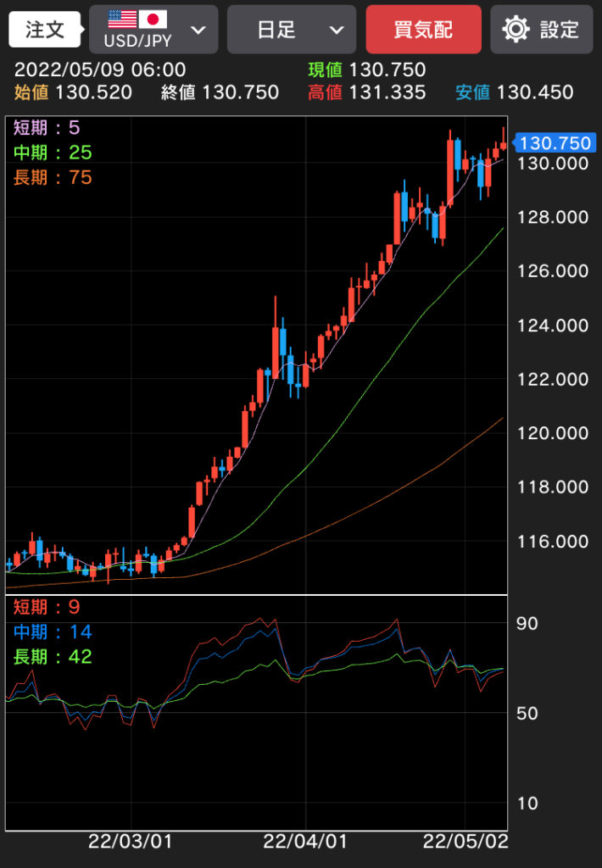Click the US and Japan flag icons
The image size is (602, 868).
pos(137,19)
